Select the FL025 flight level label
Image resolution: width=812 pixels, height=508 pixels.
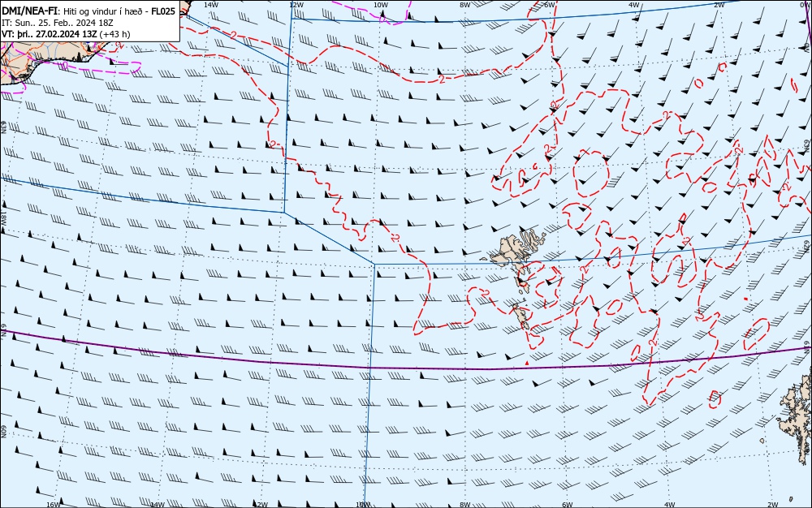163,11
